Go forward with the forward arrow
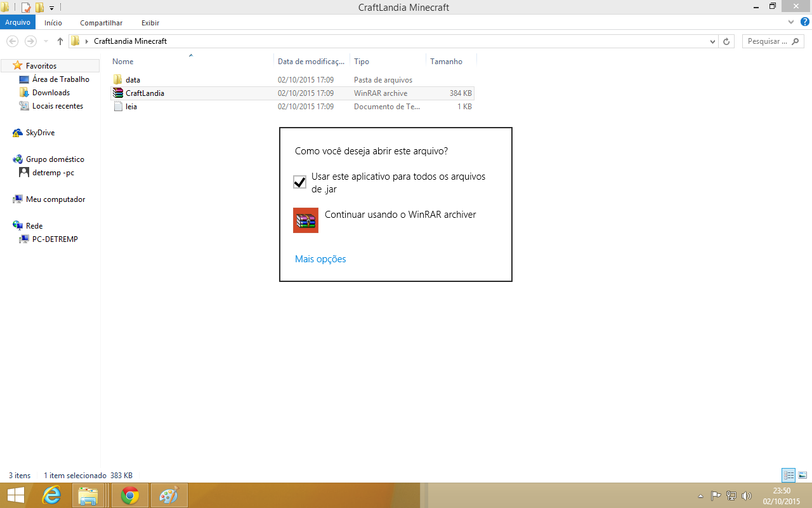This screenshot has width=812, height=508. click(x=30, y=41)
